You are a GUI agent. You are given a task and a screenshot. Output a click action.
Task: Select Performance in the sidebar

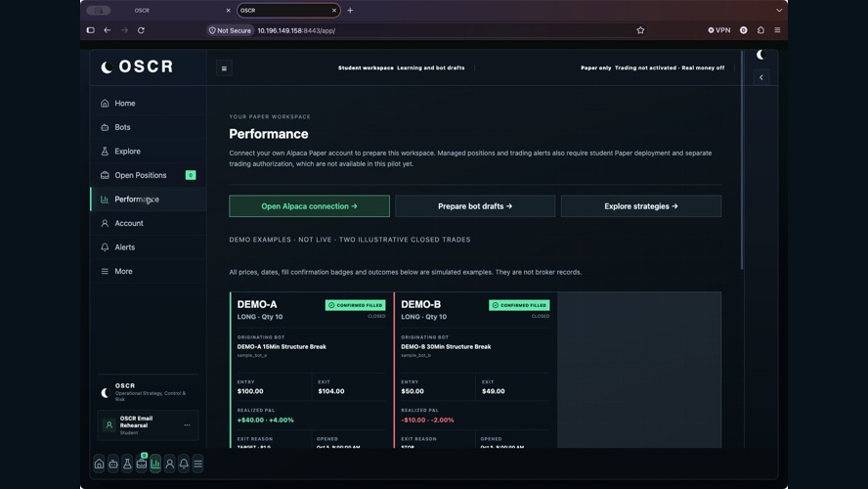coord(148,200)
